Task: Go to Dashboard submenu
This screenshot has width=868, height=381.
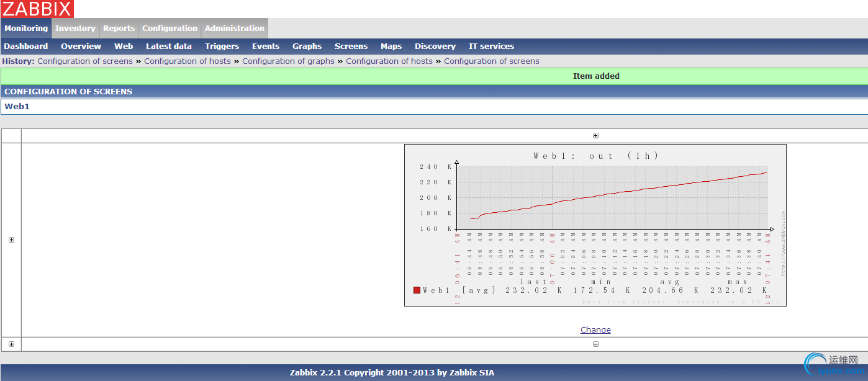Action: 26,47
